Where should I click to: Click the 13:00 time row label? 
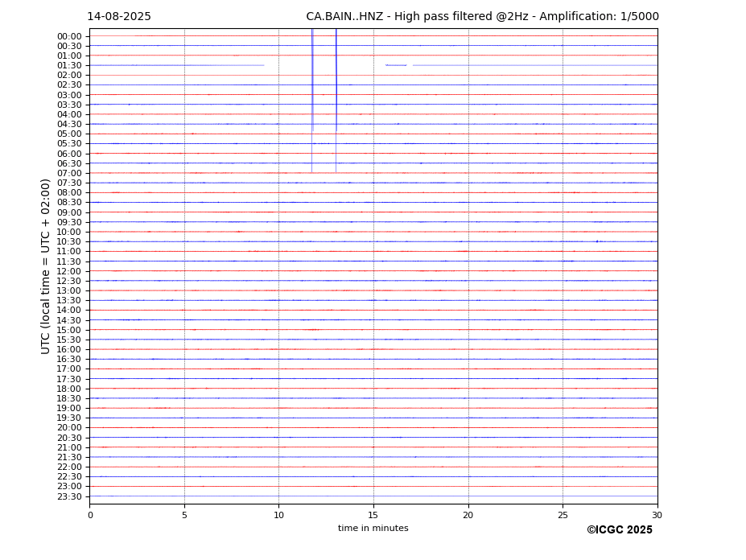point(69,290)
